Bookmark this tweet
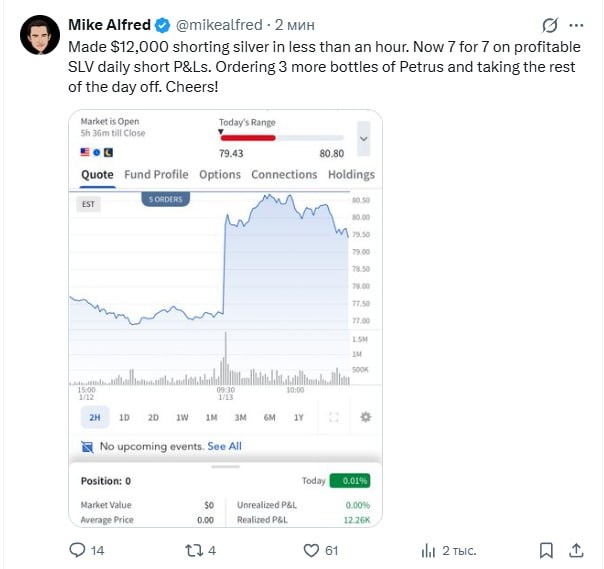 546,550
